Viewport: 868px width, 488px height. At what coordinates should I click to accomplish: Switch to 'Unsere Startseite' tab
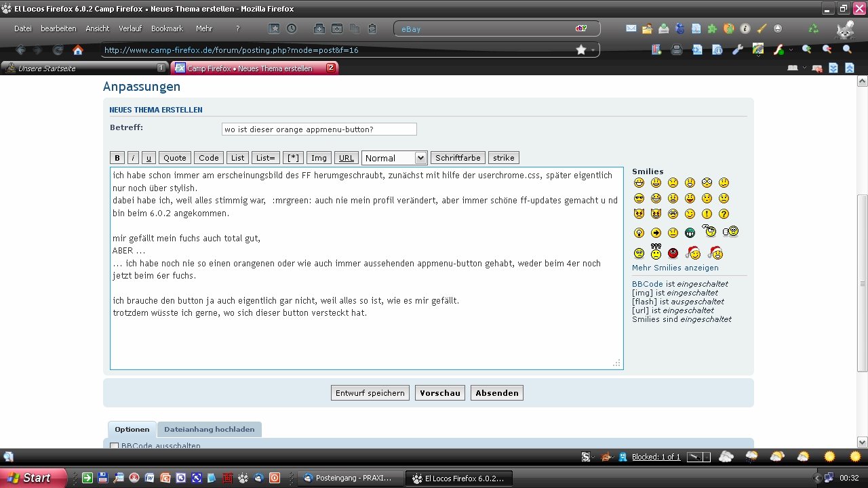pyautogui.click(x=84, y=68)
